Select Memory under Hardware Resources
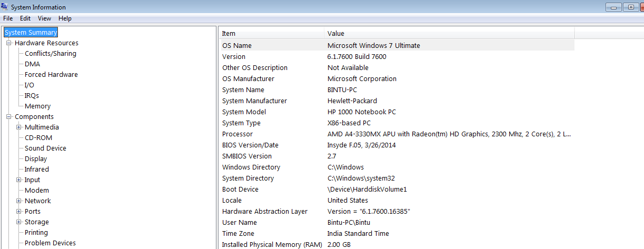644x249 pixels. (37, 106)
